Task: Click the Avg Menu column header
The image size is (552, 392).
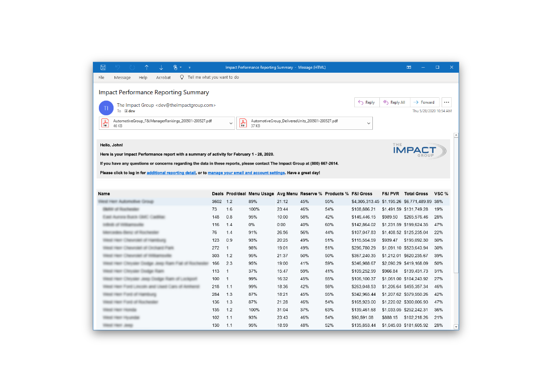Action: pos(287,193)
